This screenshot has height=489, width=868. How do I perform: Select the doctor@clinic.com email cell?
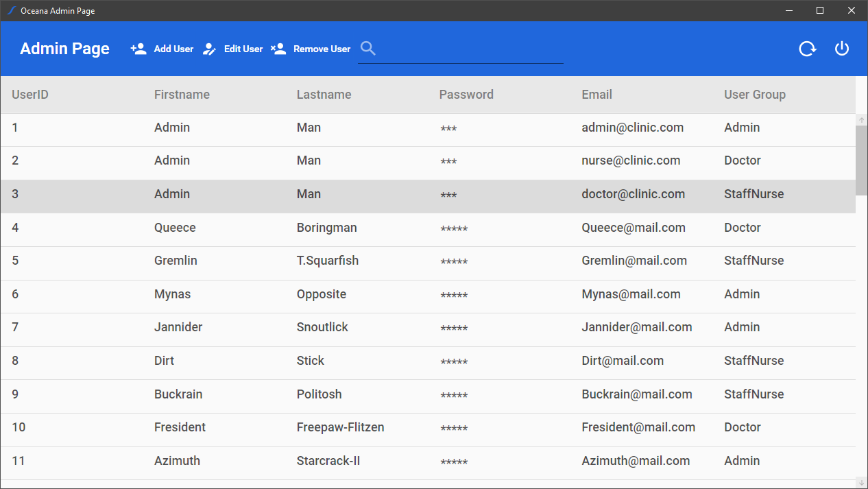point(634,194)
